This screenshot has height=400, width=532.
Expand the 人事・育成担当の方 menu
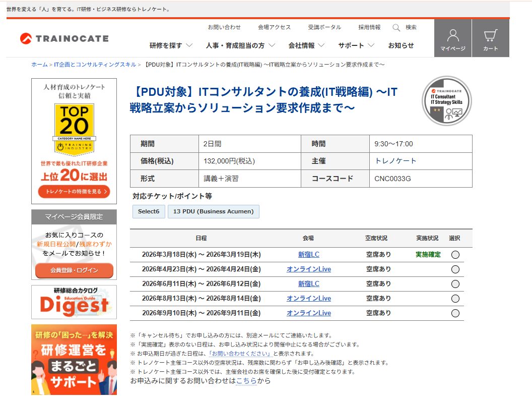click(240, 45)
